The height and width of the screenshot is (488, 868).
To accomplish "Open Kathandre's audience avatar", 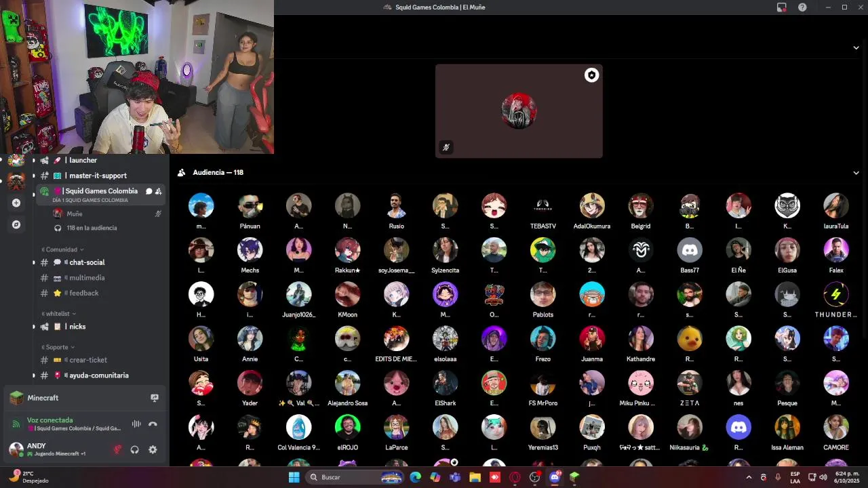I will pyautogui.click(x=641, y=338).
